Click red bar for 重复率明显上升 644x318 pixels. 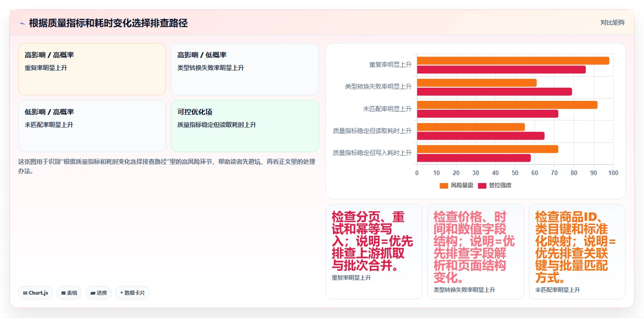(x=501, y=70)
